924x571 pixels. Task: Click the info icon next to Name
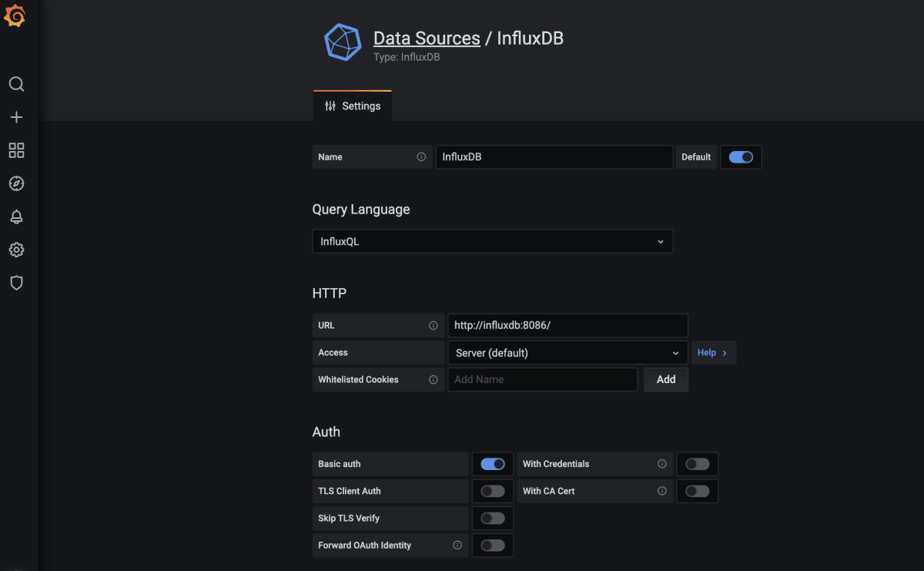[421, 156]
